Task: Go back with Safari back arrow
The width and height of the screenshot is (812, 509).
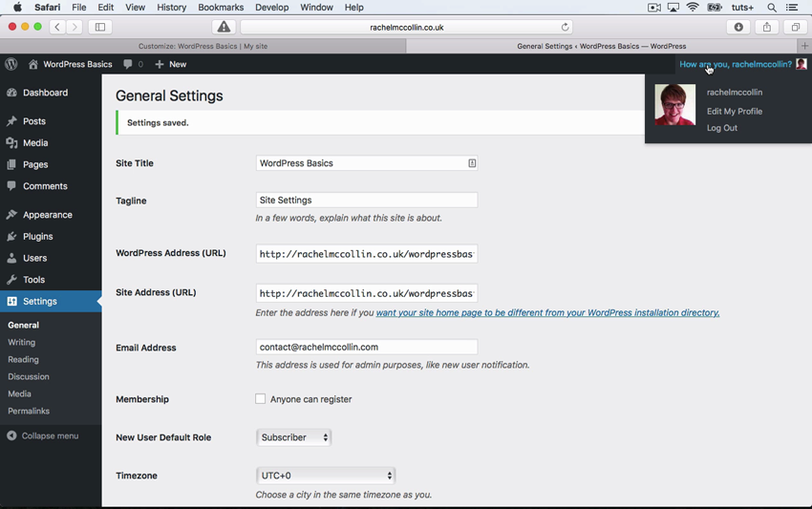Action: pos(57,27)
